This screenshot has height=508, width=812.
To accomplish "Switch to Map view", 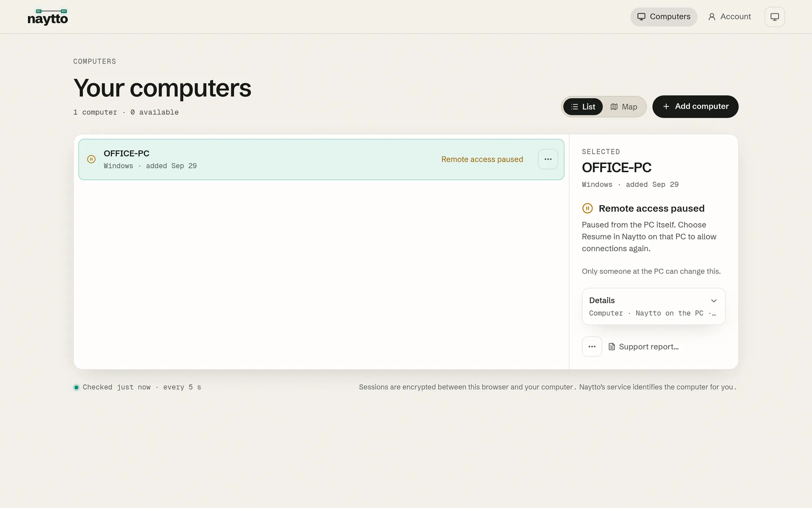I will tap(624, 107).
